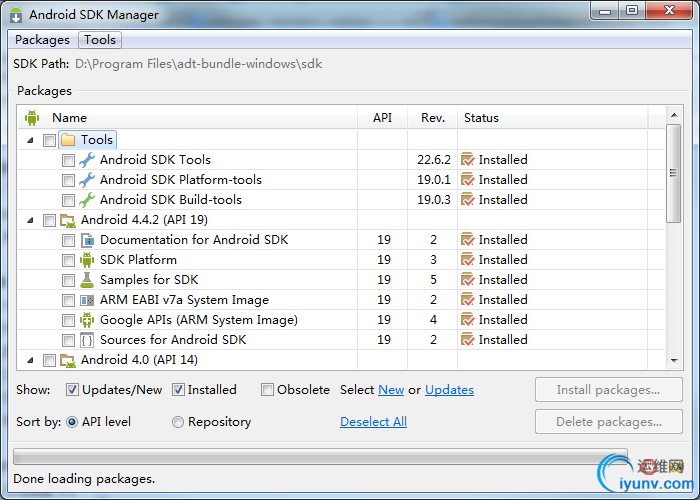Collapse the Android 4.0 (API 14) group
The height and width of the screenshot is (500, 700).
click(x=30, y=360)
